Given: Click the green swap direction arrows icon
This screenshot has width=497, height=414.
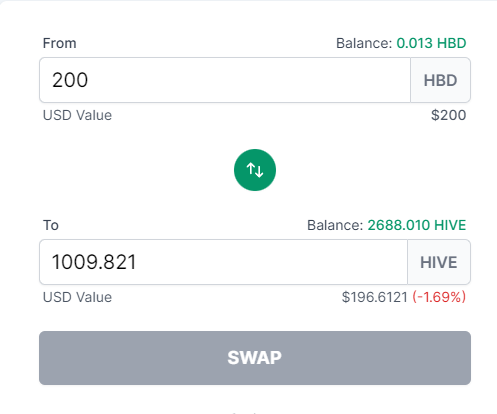Looking at the screenshot, I should click(x=255, y=170).
